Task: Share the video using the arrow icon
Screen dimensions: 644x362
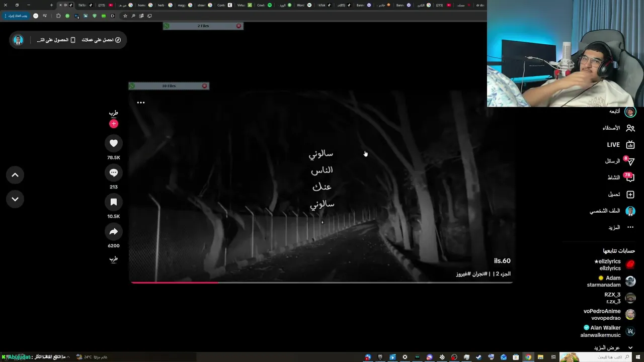Action: point(114,231)
